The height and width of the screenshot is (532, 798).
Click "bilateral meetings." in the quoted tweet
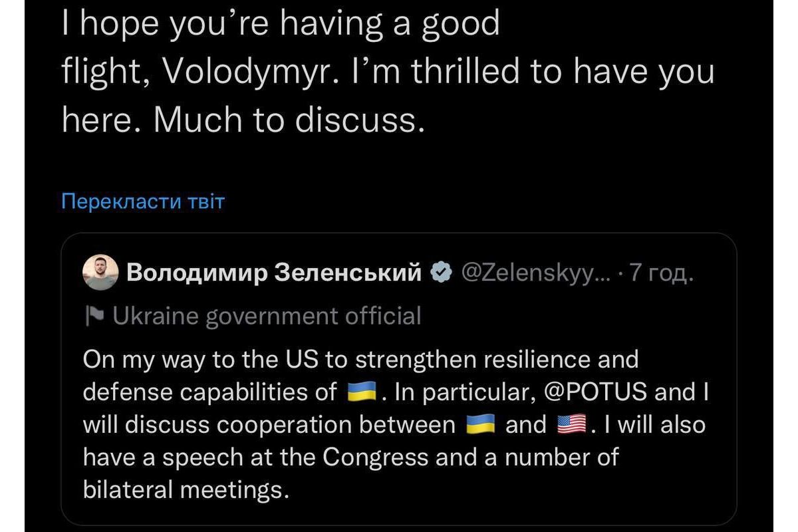(187, 489)
